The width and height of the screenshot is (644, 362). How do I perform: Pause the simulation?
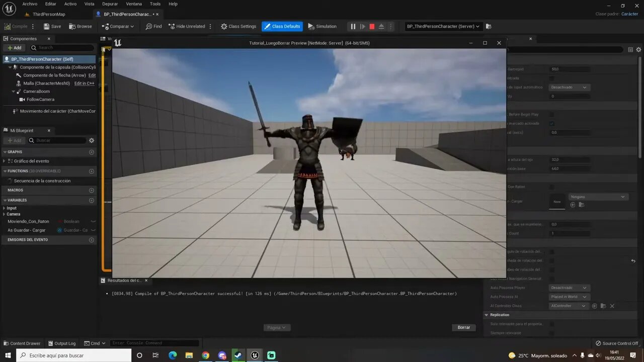coord(353,26)
